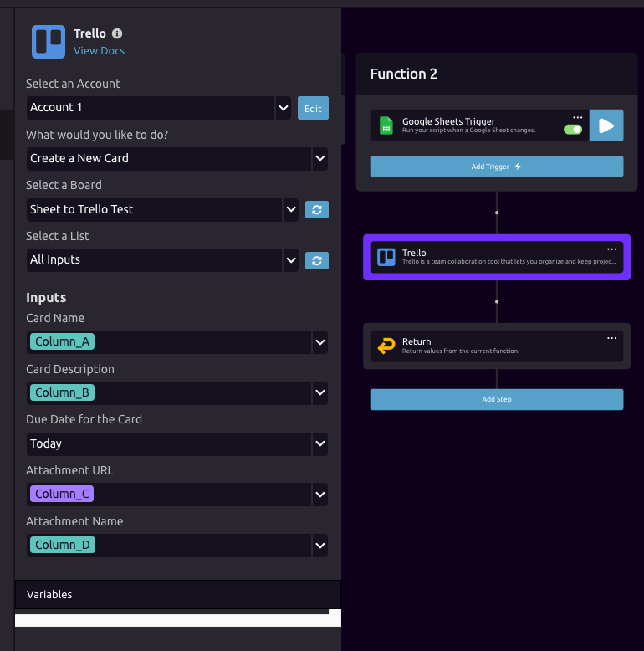
Task: Expand the Card Name dropdown arrow
Action: pos(320,342)
